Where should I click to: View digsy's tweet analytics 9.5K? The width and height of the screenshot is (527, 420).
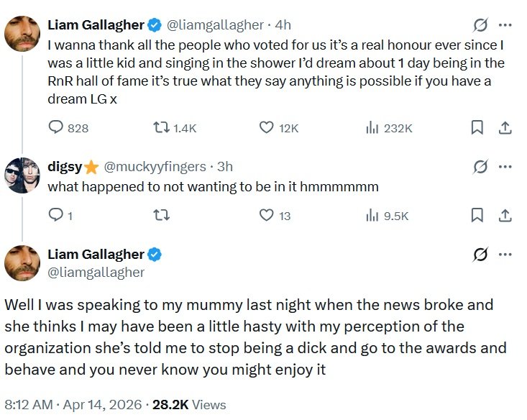click(x=373, y=214)
